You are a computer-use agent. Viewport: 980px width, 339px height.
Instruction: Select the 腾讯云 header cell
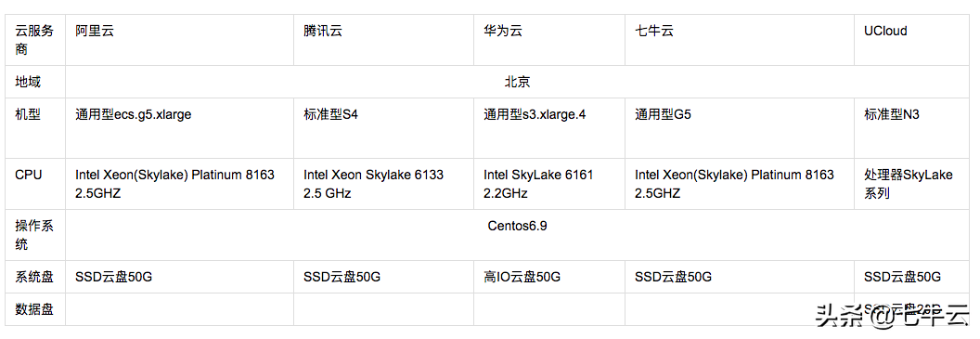pos(384,40)
